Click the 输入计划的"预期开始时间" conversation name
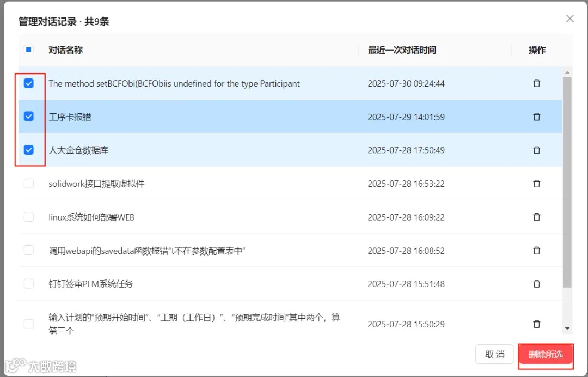The image size is (588, 377). coord(194,324)
